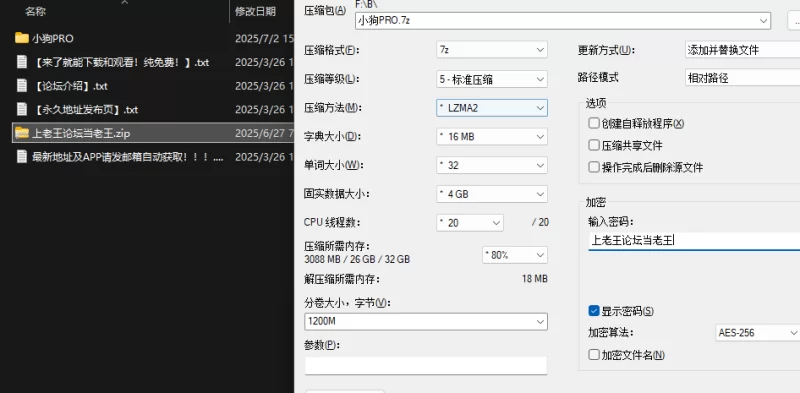Image resolution: width=800 pixels, height=393 pixels.
Task: Select the 小狗PRO folder name
Action: pos(53,38)
